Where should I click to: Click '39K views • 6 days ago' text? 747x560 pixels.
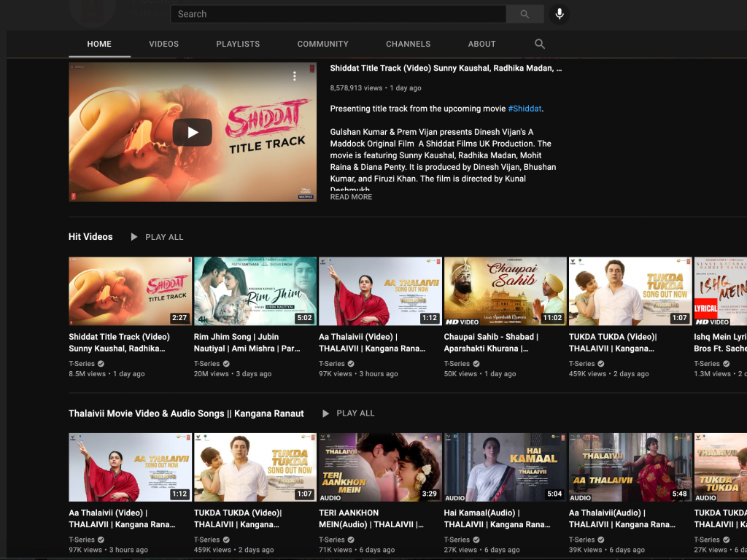(607, 550)
